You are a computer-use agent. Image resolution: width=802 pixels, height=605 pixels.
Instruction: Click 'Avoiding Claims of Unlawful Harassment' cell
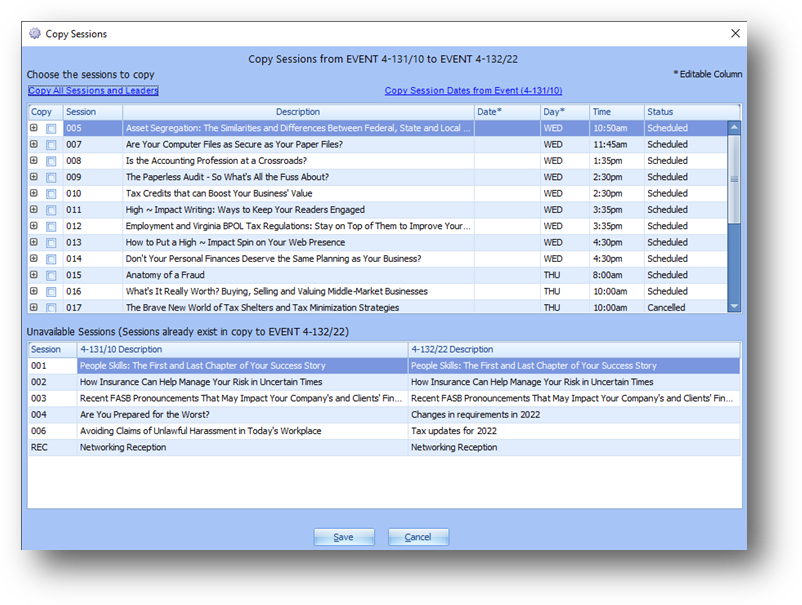[x=242, y=431]
